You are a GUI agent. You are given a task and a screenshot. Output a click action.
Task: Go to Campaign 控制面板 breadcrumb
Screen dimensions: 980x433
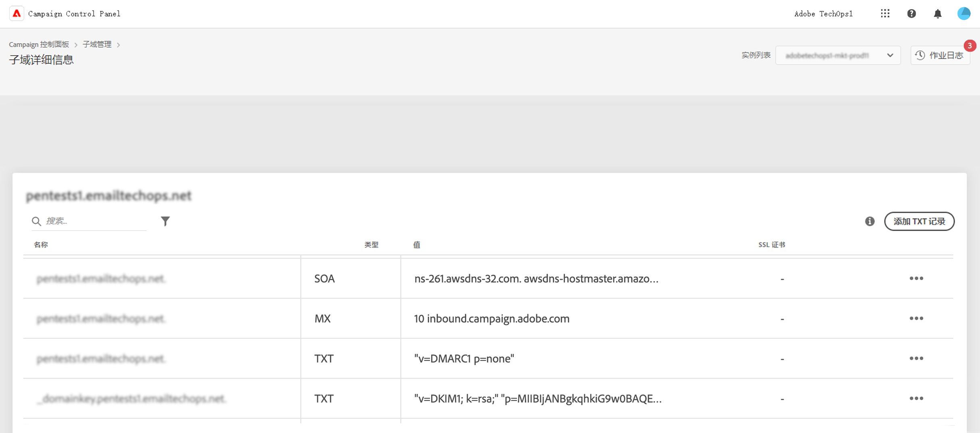pos(39,44)
